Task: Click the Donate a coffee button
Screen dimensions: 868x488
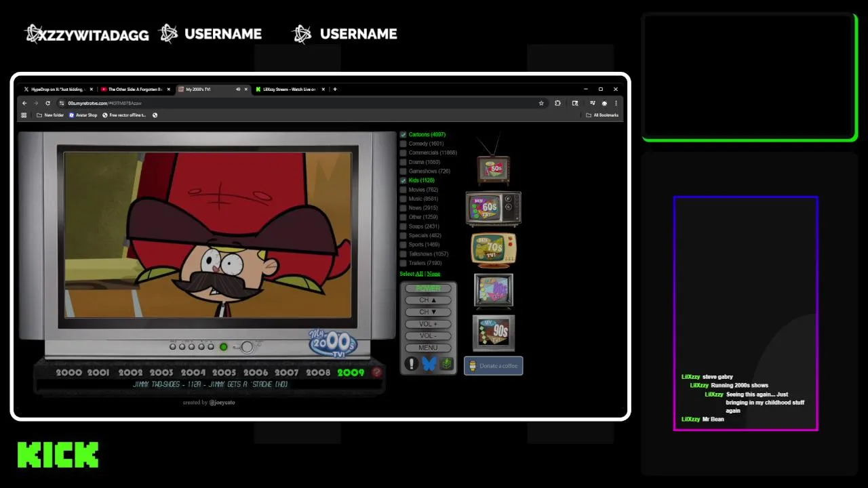Action: click(x=493, y=366)
